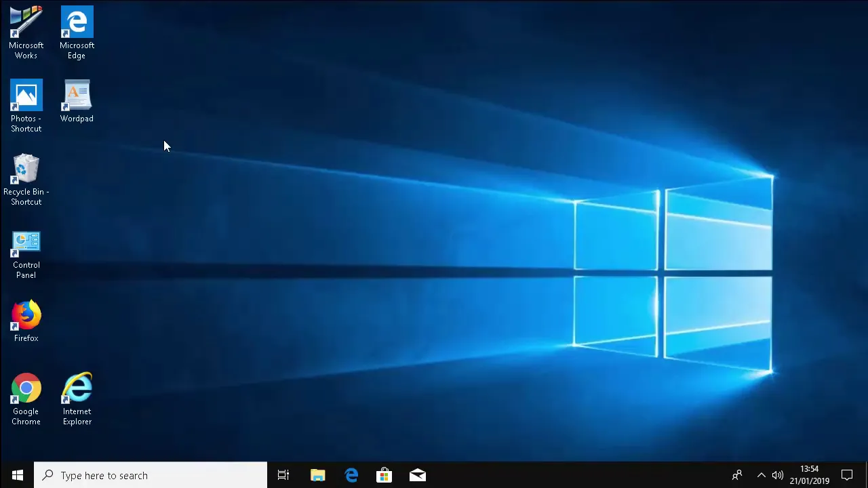Select the Firefox desktop icon
The width and height of the screenshot is (868, 488).
pyautogui.click(x=26, y=321)
